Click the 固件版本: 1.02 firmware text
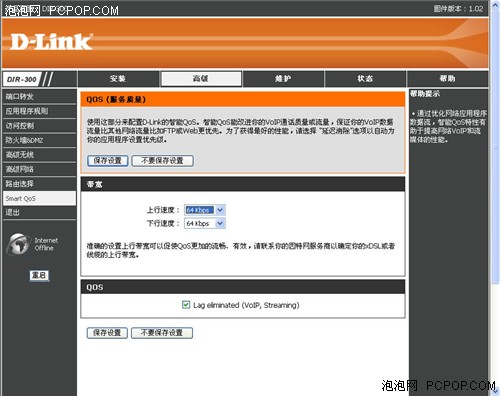This screenshot has height=396, width=500. (458, 9)
